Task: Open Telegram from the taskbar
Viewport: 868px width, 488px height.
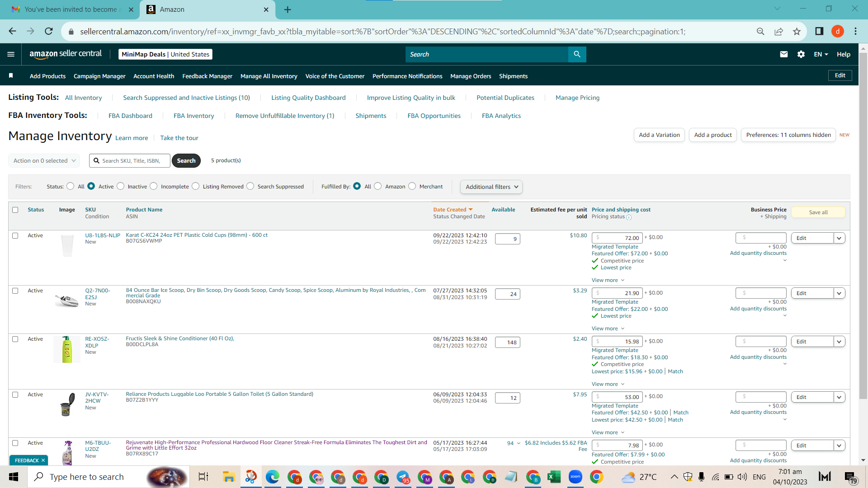Action: [x=403, y=477]
